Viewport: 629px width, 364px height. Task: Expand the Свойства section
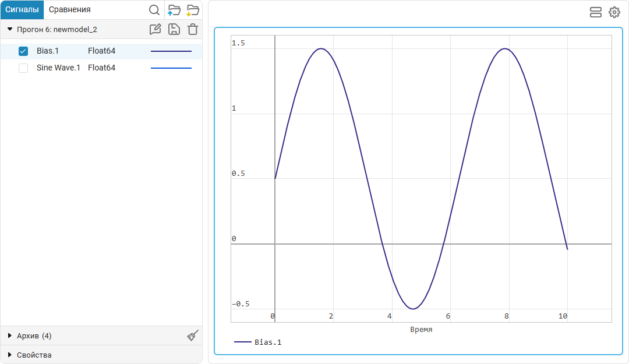(x=10, y=355)
